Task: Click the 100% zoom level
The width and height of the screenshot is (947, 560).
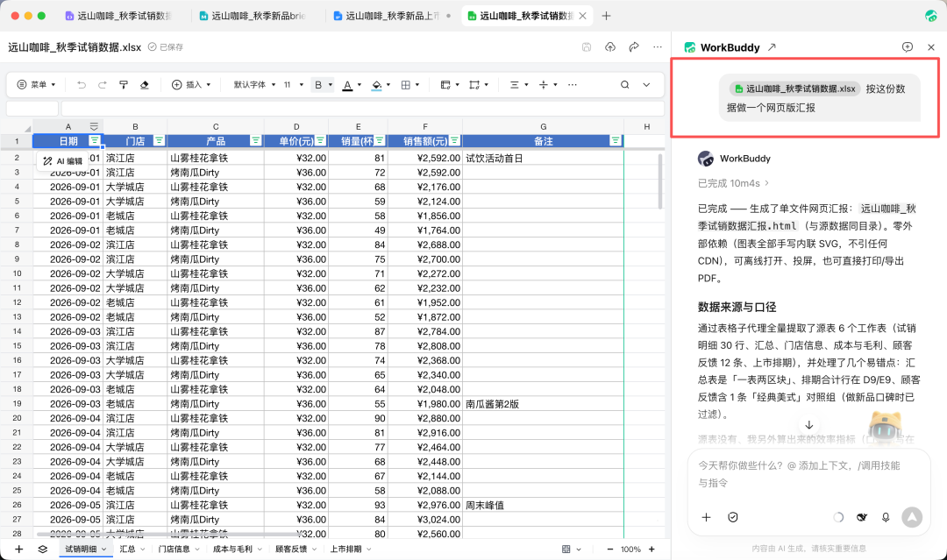Action: pyautogui.click(x=630, y=549)
